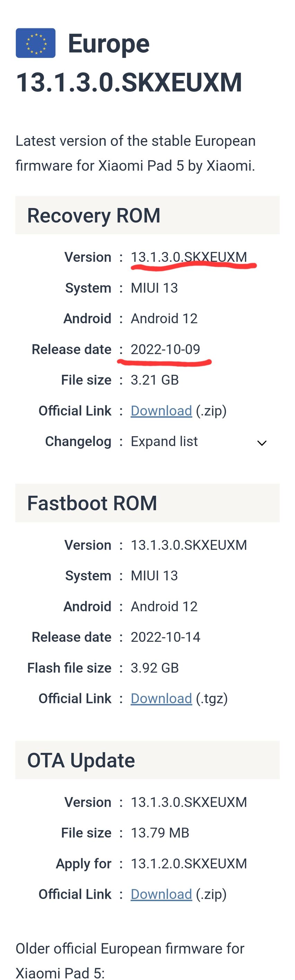Click the Europe 13.1.3.0.SKXEUXM page title

pyautogui.click(x=129, y=63)
